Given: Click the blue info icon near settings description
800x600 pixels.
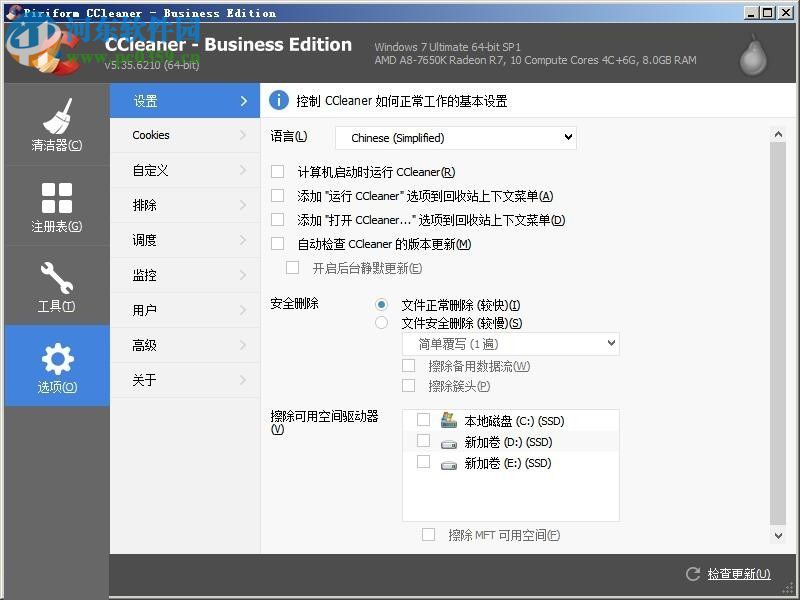Looking at the screenshot, I should (x=278, y=100).
